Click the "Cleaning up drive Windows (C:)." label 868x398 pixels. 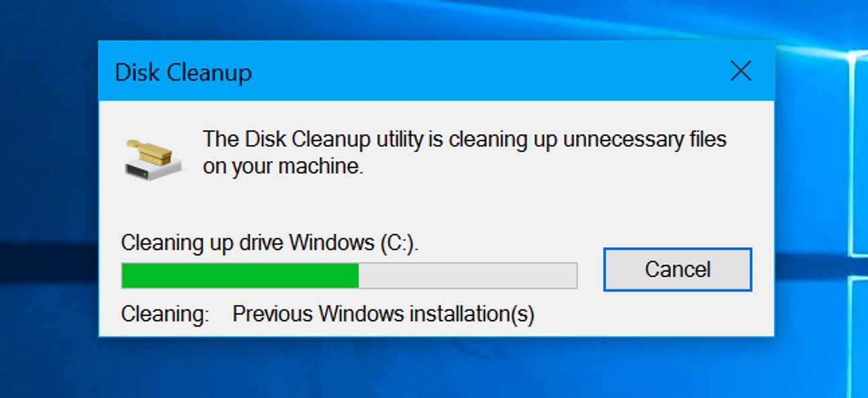click(269, 243)
